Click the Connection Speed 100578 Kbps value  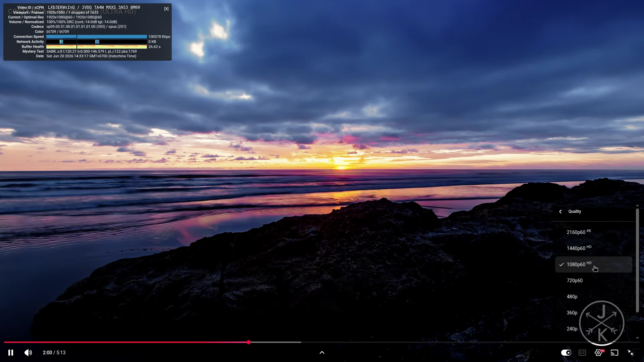[x=159, y=37]
